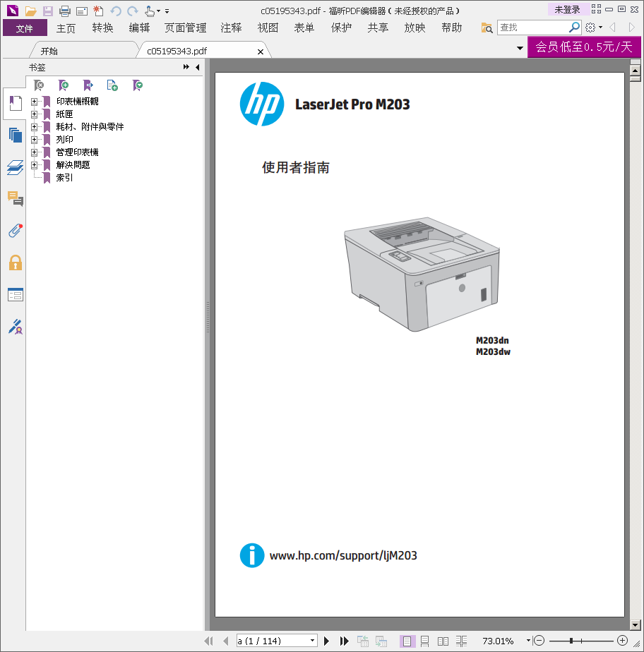The width and height of the screenshot is (644, 652).
Task: Open the Attachments paperclip sidebar icon
Action: (x=16, y=231)
